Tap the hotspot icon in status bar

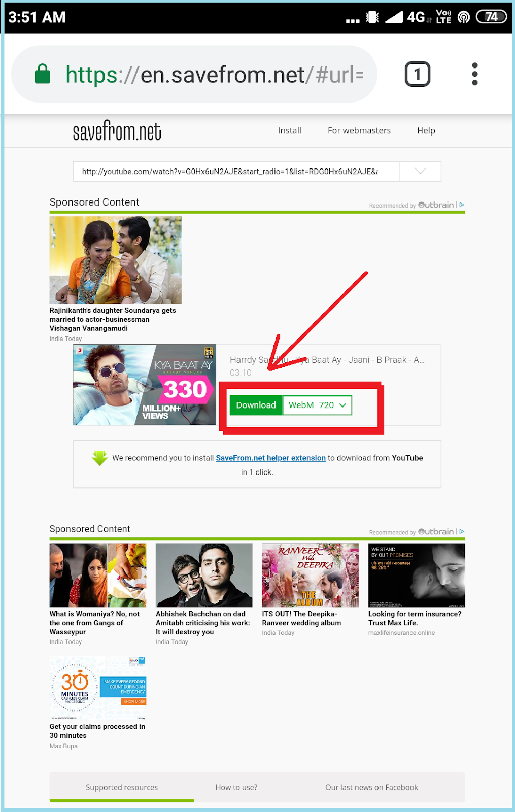[463, 17]
